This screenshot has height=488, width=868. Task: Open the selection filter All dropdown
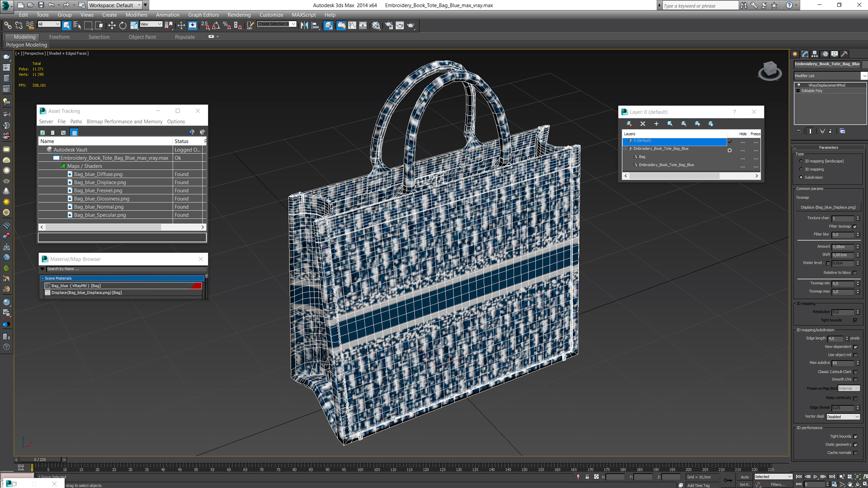point(49,24)
